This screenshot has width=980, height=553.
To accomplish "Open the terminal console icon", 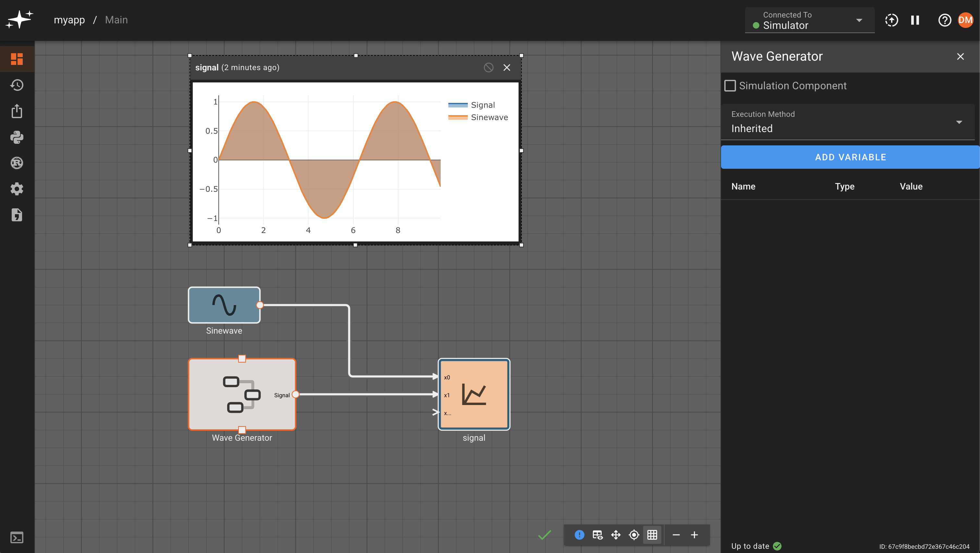I will point(17,537).
